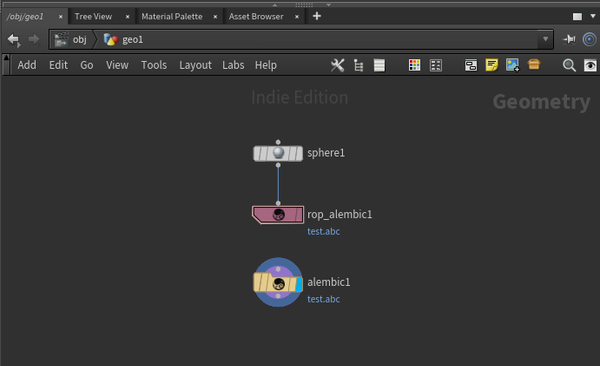The height and width of the screenshot is (366, 600).
Task: Go back in network history
Action: coord(14,39)
